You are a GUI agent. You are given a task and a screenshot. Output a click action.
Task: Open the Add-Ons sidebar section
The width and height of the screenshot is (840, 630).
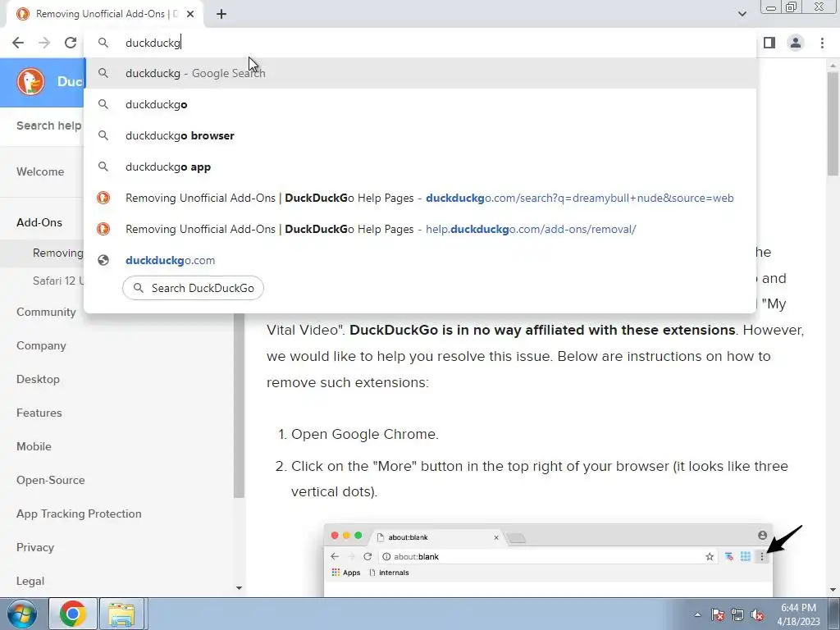(39, 223)
